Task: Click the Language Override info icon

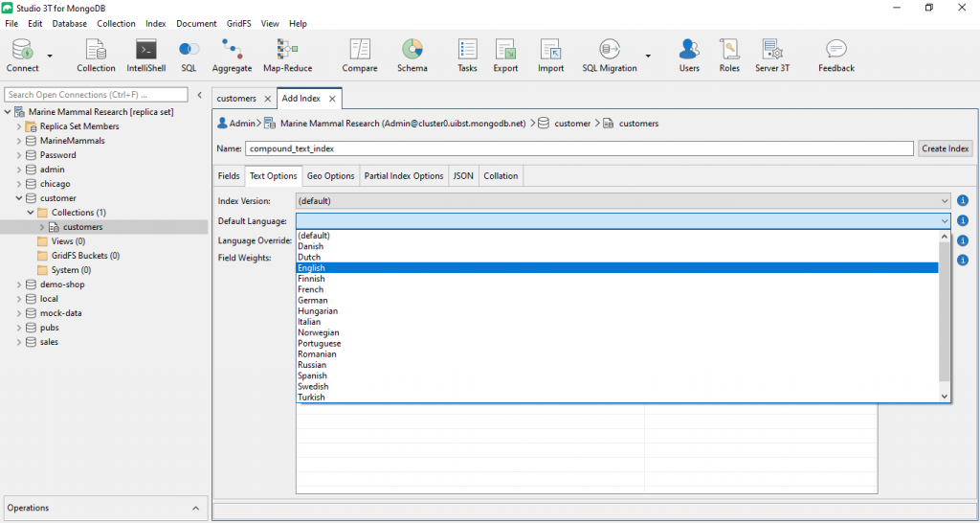Action: (963, 240)
